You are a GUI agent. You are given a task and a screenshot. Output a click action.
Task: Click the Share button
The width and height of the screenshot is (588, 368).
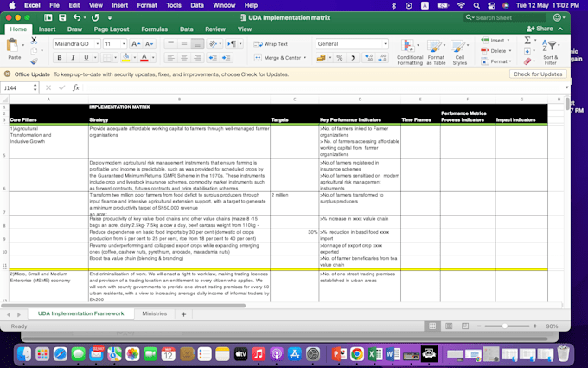coord(540,29)
